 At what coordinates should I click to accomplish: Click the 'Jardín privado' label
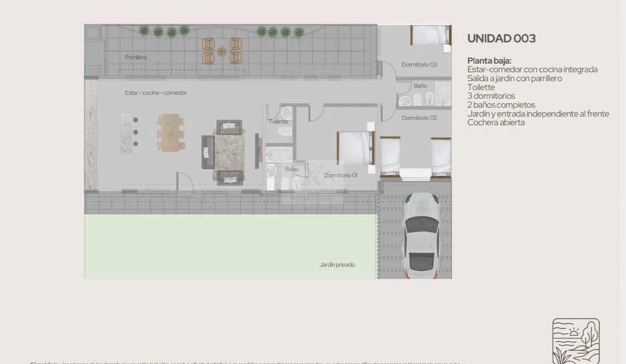(337, 265)
